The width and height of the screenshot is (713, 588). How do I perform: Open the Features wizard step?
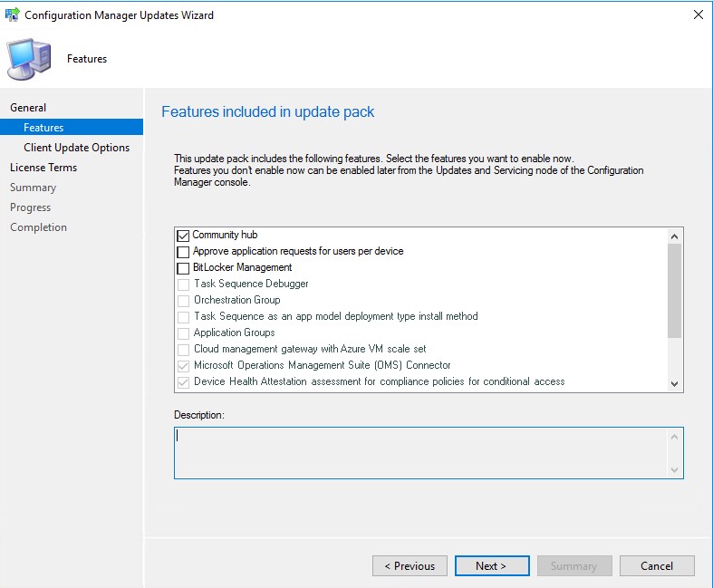(43, 128)
